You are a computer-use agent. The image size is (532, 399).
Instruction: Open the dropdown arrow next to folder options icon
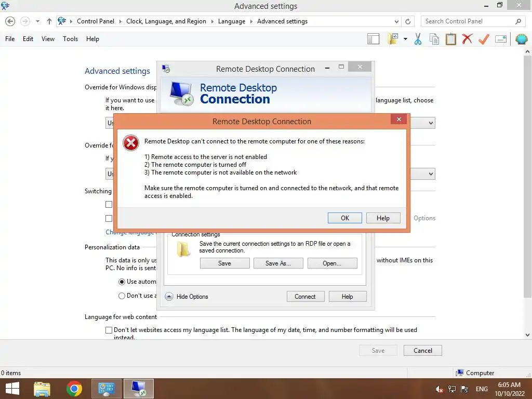point(405,39)
